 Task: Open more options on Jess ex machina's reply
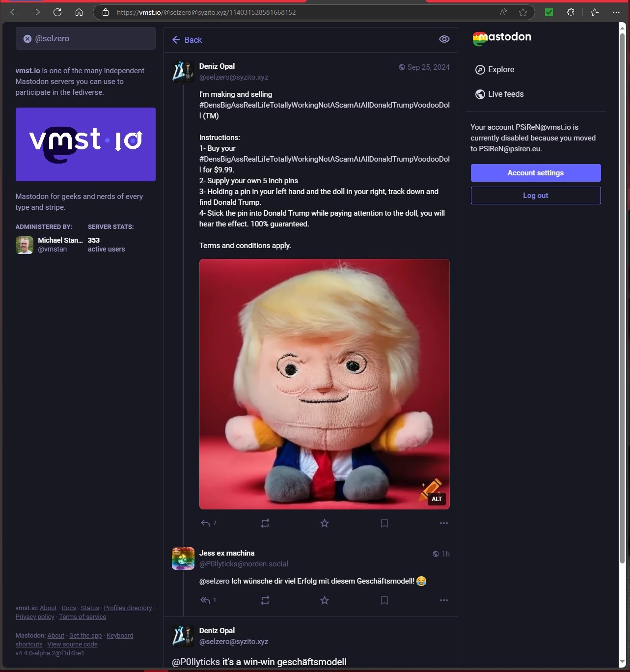coord(444,600)
